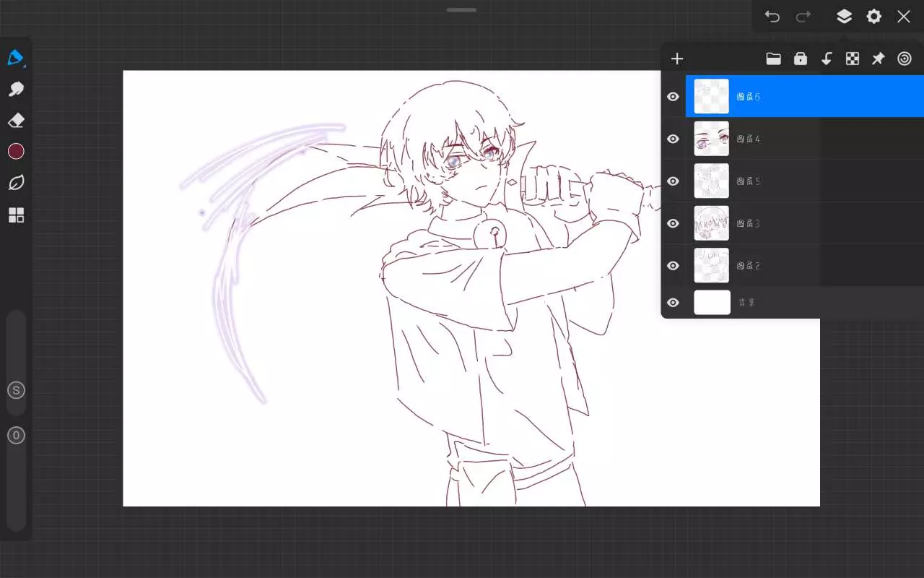
Task: Open the four-square grid panel icon
Action: tap(16, 215)
